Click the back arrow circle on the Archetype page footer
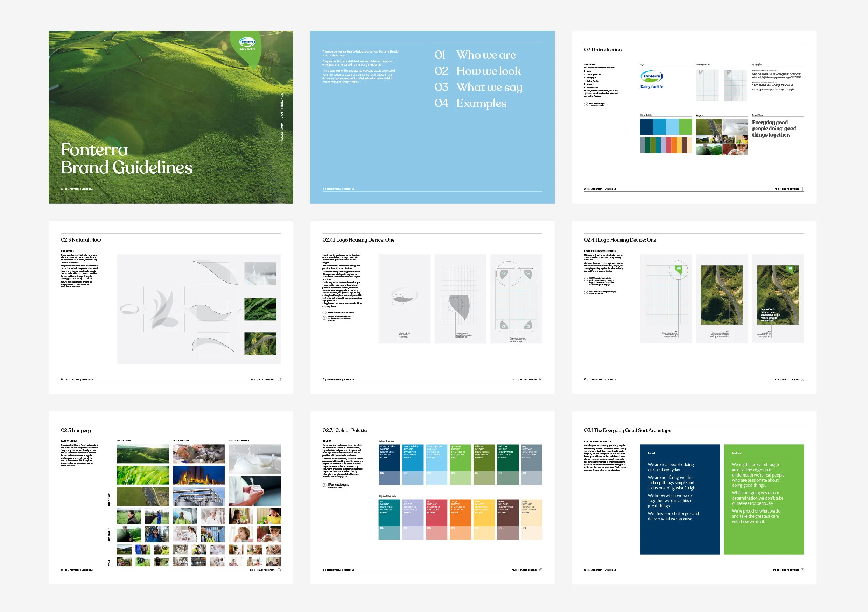 coord(802,570)
